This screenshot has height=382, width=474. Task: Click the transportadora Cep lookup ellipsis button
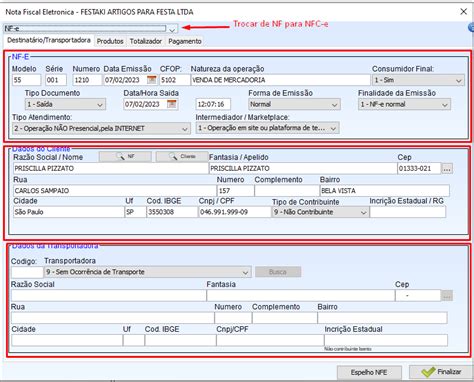(x=447, y=295)
